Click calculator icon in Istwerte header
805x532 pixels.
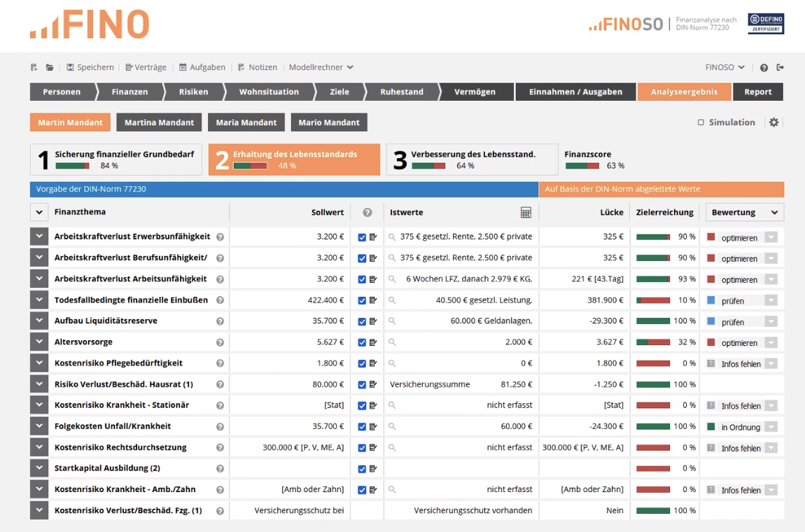pos(526,212)
